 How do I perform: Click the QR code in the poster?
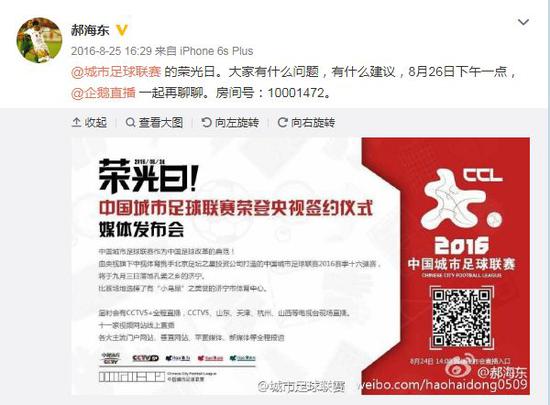click(x=461, y=318)
